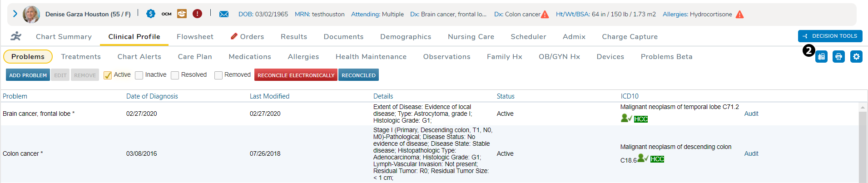Image resolution: width=868 pixels, height=183 pixels.
Task: Click the red allergy warning triangle
Action: (x=739, y=15)
